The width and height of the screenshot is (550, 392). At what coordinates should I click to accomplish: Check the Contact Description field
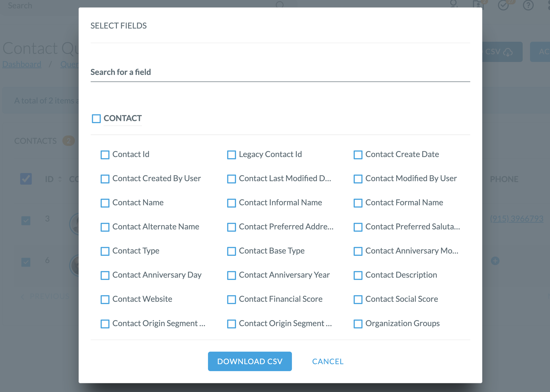358,275
